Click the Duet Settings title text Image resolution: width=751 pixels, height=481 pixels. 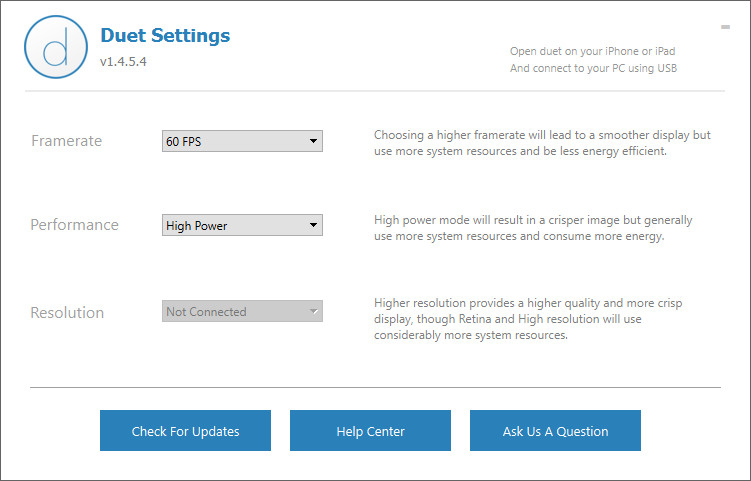pyautogui.click(x=165, y=35)
